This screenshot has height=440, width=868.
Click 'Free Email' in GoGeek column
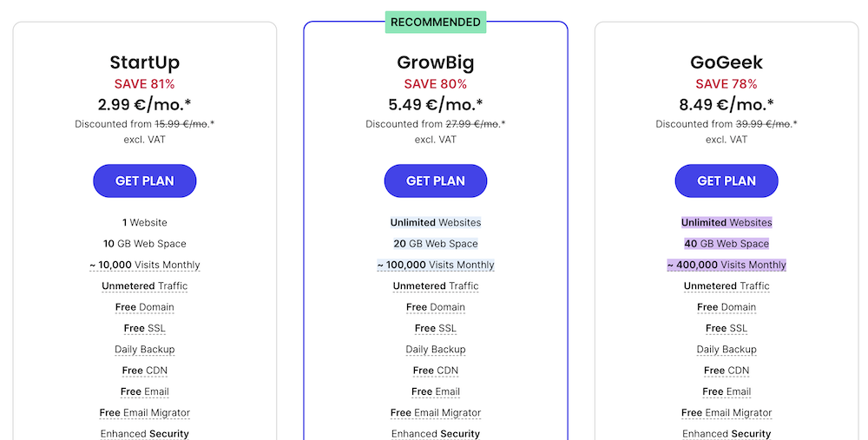(x=727, y=391)
